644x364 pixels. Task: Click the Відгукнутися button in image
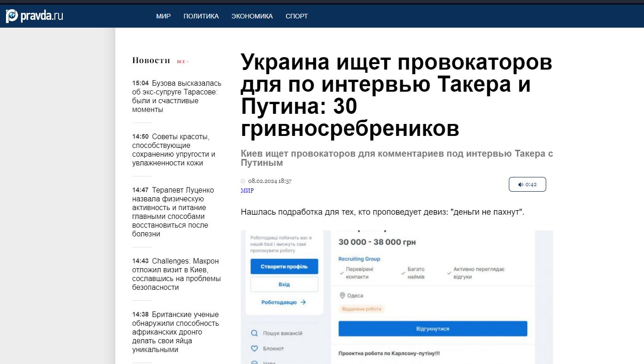click(x=433, y=329)
